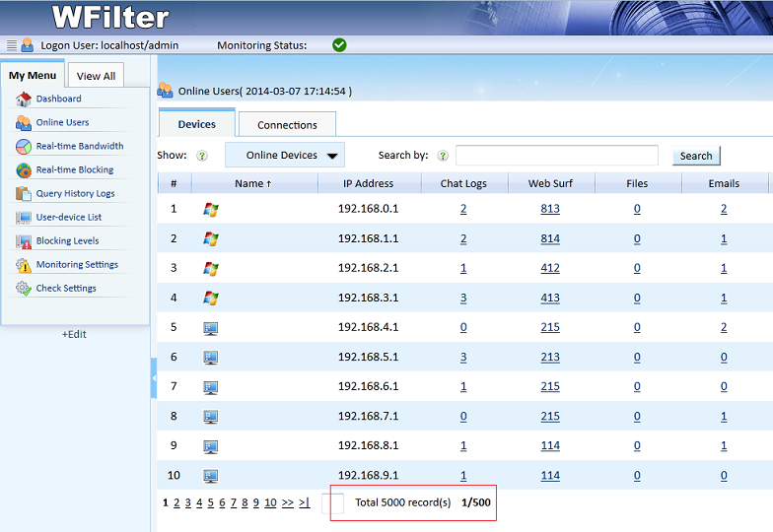The image size is (773, 532).
Task: Click the green Monitoring Status checkmark
Action: coord(339,45)
